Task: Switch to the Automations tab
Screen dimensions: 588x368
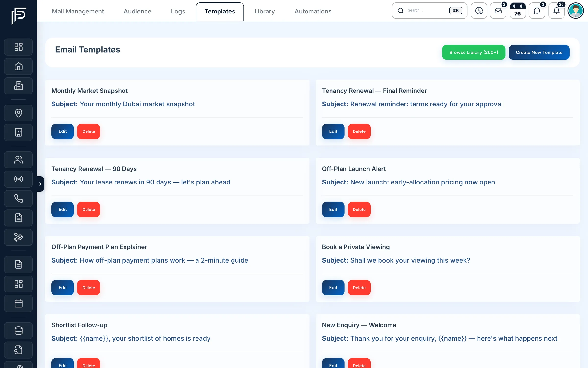Action: (x=313, y=11)
